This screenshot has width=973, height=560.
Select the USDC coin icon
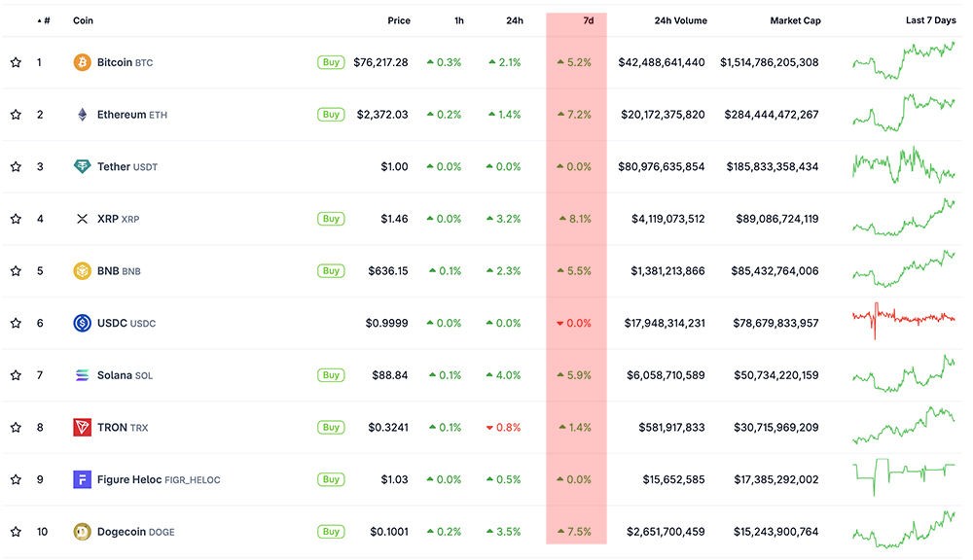coord(82,323)
